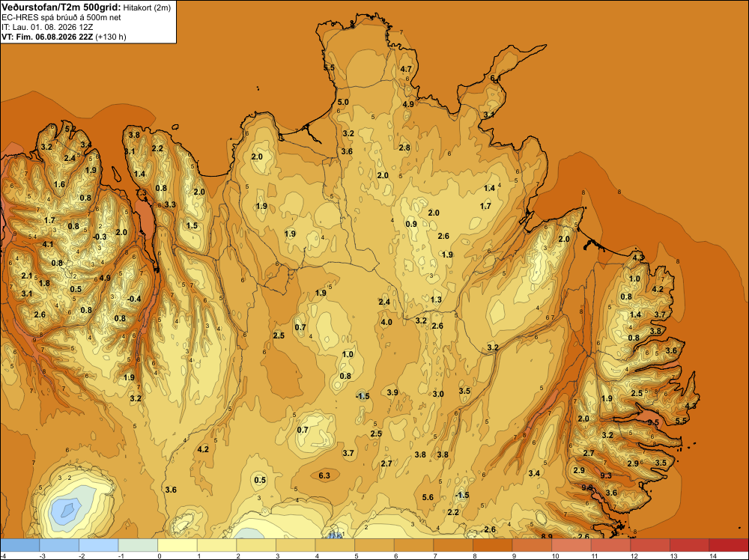
Task: Select the temperature value '0.9'
Action: point(411,225)
